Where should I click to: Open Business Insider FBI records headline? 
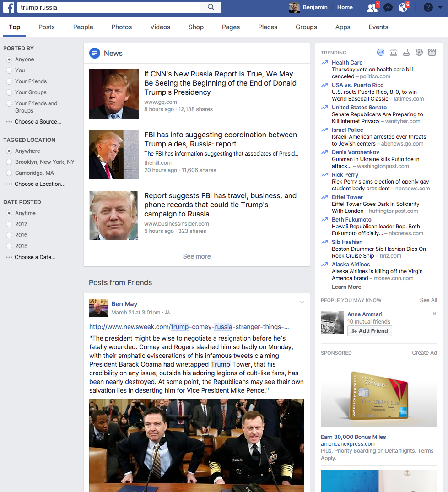tap(220, 205)
